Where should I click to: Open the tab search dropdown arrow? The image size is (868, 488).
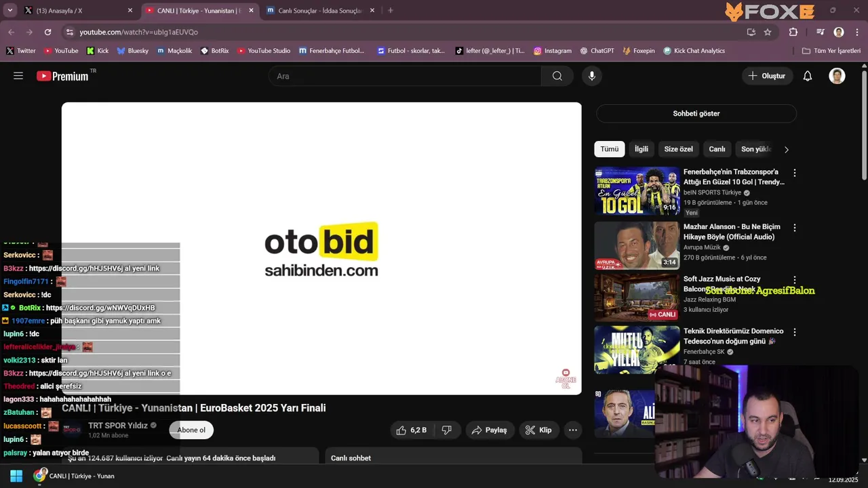pos(10,10)
